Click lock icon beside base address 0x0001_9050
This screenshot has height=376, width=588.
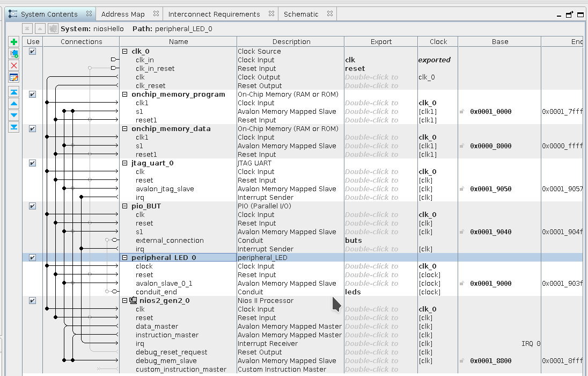tap(461, 189)
